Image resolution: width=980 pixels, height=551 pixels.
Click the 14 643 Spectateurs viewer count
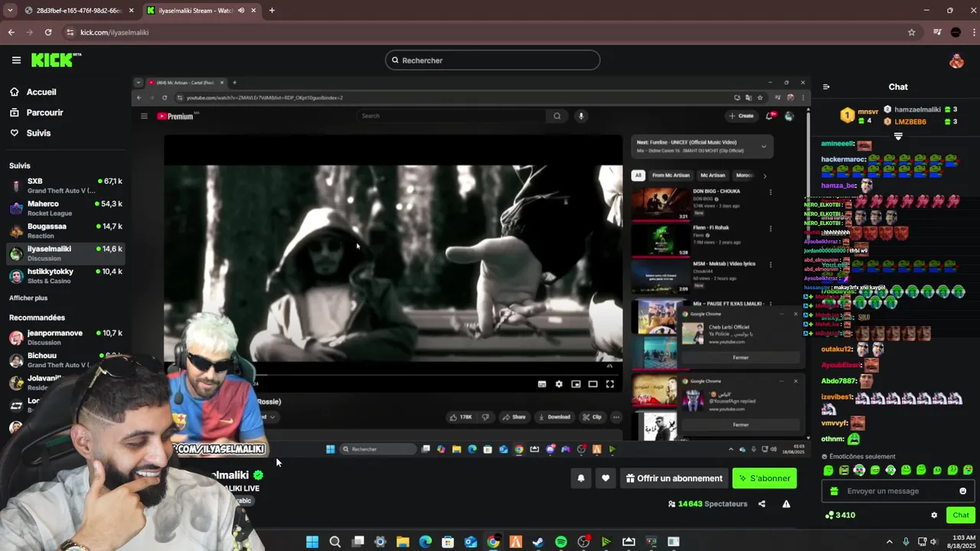[707, 504]
